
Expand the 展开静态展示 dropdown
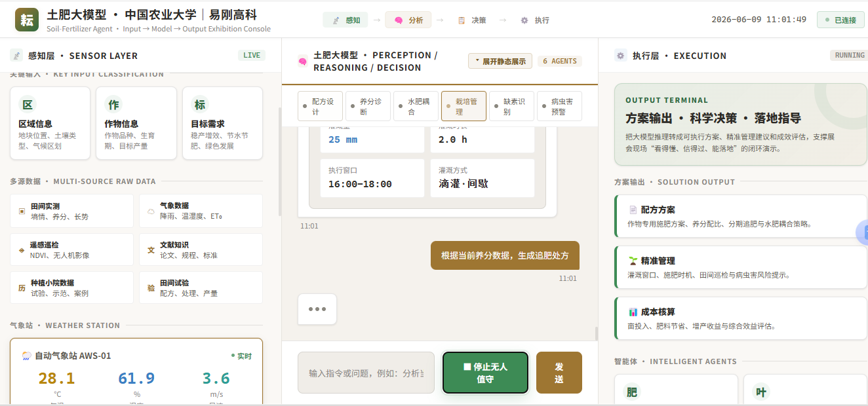click(500, 61)
